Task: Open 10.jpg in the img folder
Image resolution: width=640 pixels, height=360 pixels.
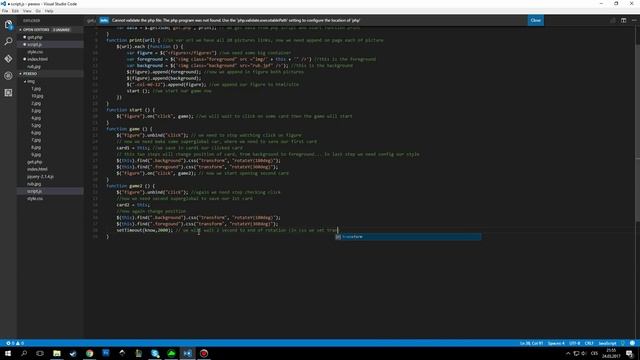Action: [37, 96]
